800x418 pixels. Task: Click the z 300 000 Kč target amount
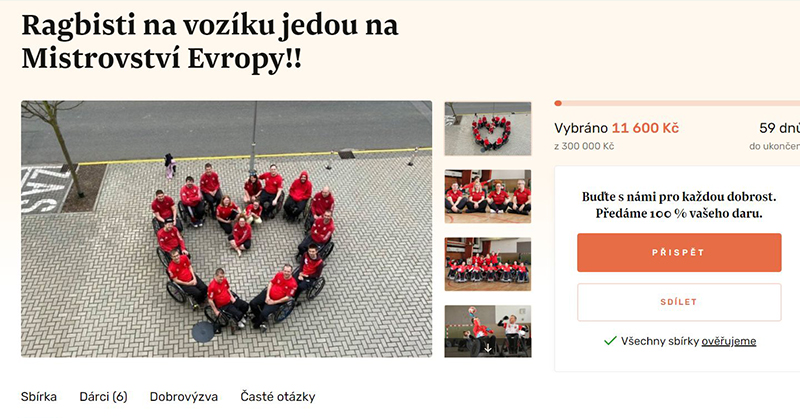[x=584, y=146]
